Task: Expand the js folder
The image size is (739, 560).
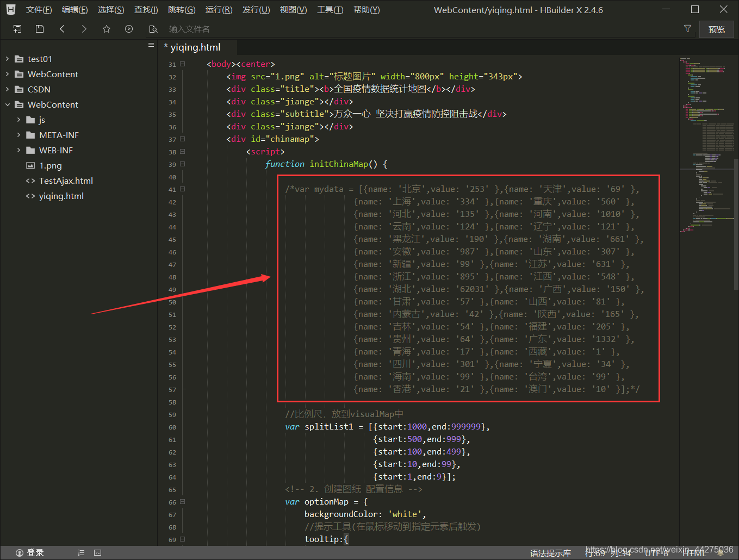Action: pos(18,120)
